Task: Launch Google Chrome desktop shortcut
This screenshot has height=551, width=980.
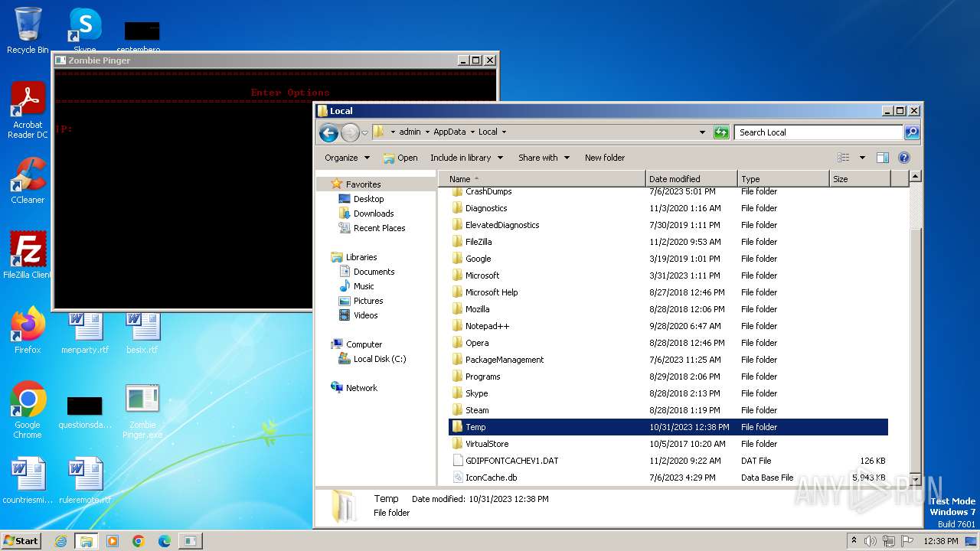Action: tap(28, 409)
